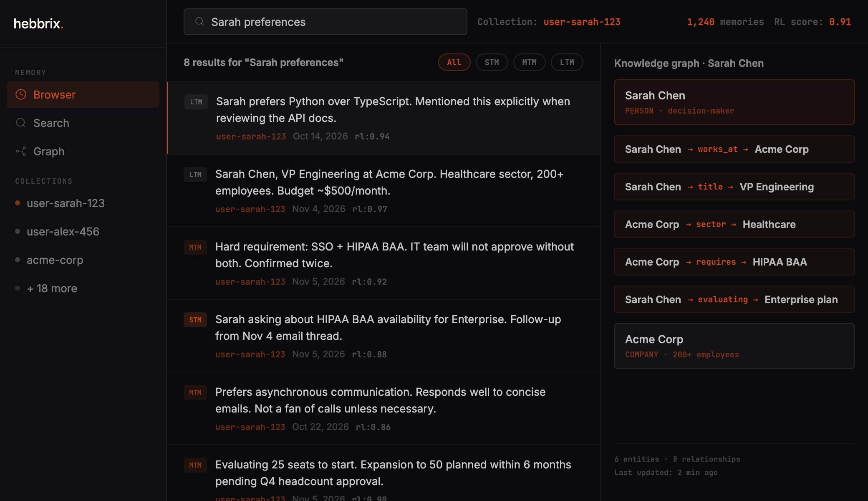Open the Evaluating 25 seats memory
This screenshot has width=868, height=501.
tap(384, 473)
